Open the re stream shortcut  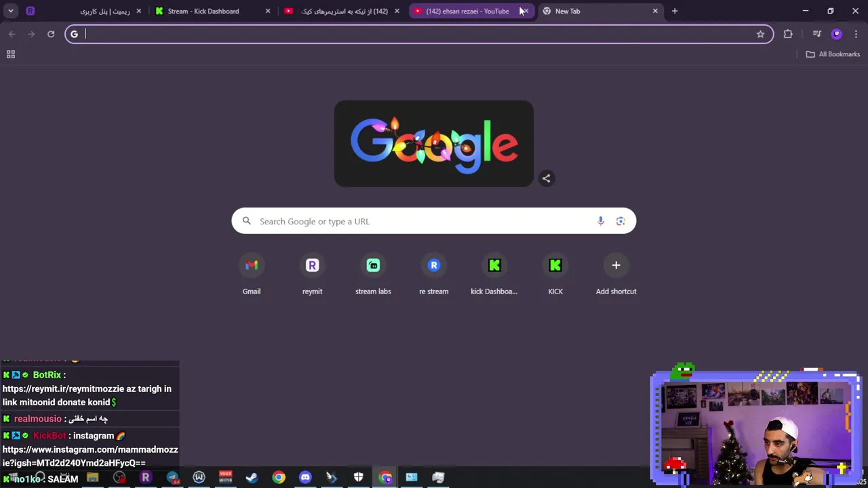pyautogui.click(x=434, y=274)
